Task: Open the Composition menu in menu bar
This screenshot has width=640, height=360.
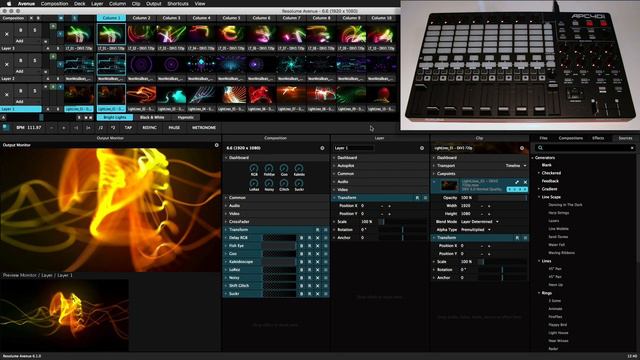Action: (x=54, y=3)
